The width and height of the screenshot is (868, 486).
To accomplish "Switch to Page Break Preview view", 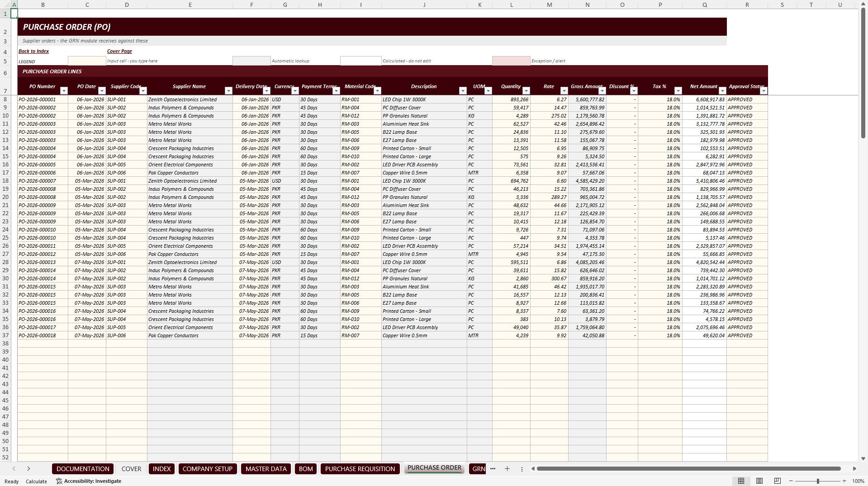I will 778,481.
